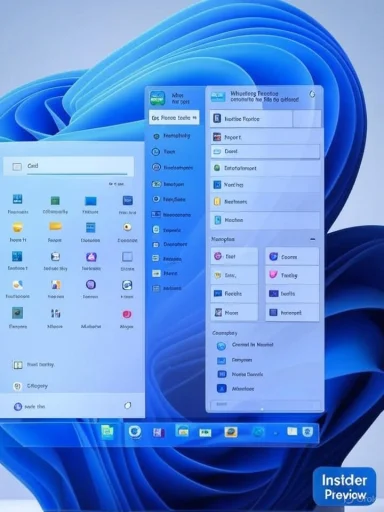
Task: Open the "Moon" tile in tile grid
Action: pos(234,313)
